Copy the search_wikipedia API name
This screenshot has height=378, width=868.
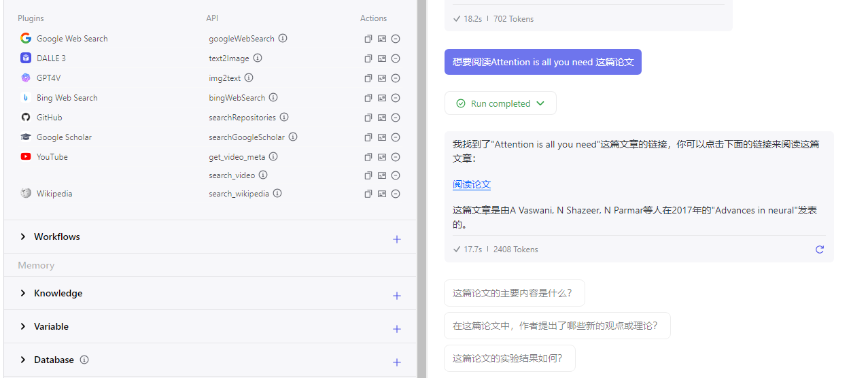pos(368,194)
